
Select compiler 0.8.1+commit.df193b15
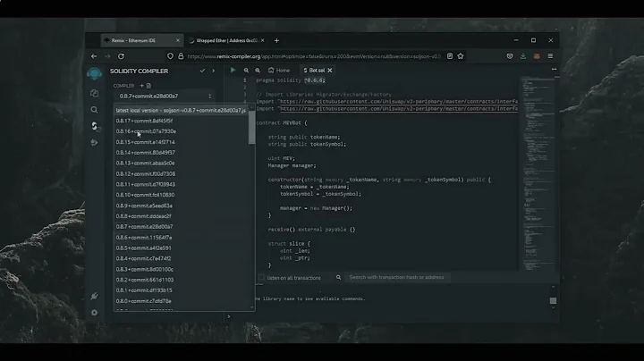point(181,290)
